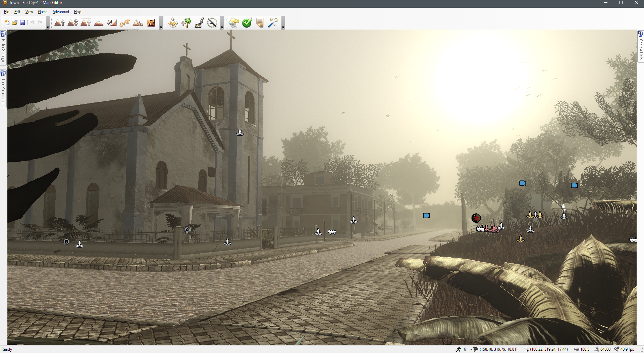Select capture point marker A by the fence
The image size is (644, 353).
[x=187, y=230]
